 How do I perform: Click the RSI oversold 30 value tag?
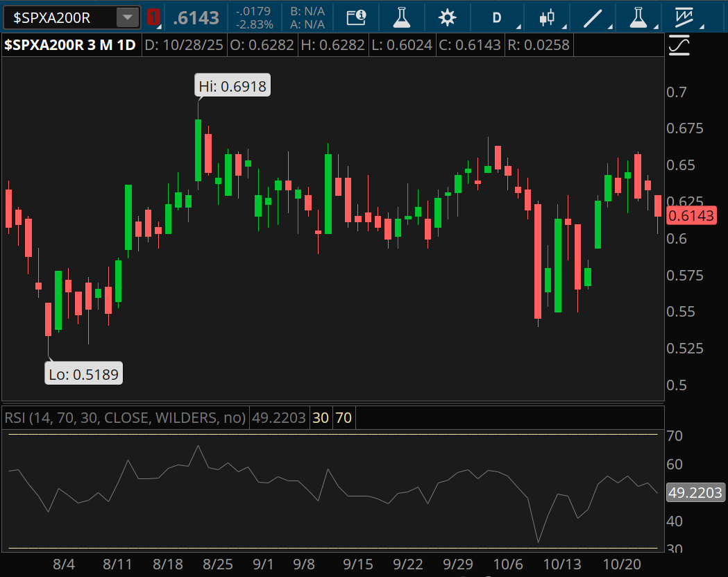(x=321, y=418)
